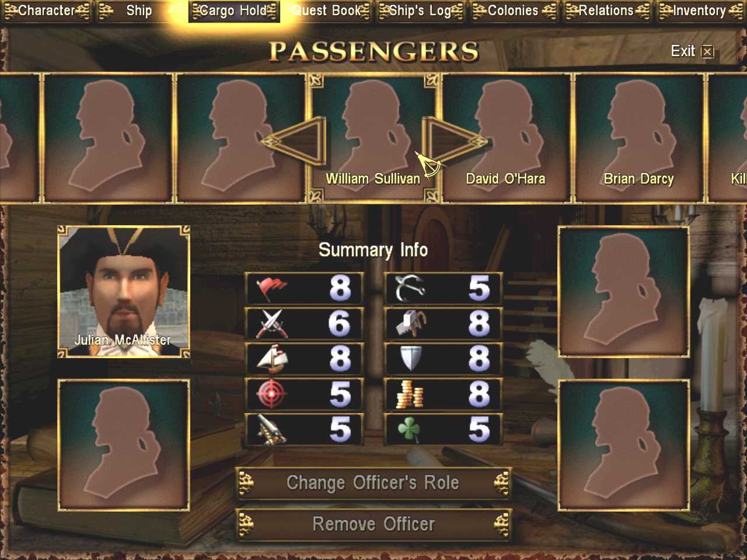Click the red flag leadership skill icon

click(272, 288)
